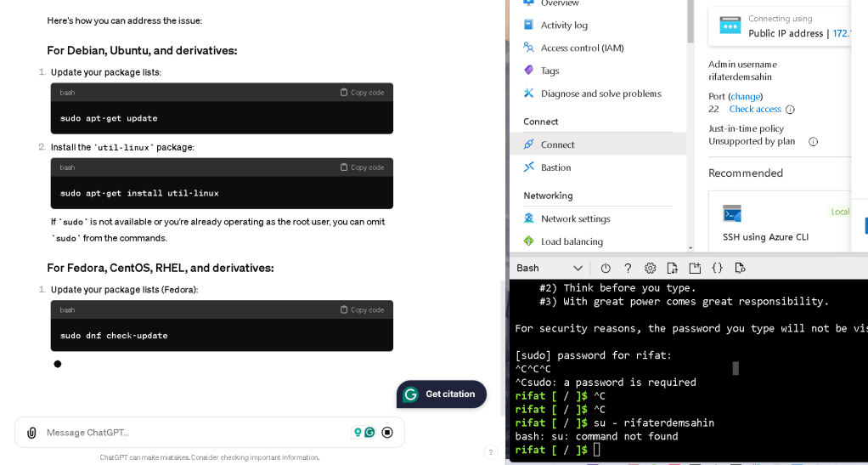The height and width of the screenshot is (465, 868).
Task: Click the port change link
Action: (x=745, y=96)
